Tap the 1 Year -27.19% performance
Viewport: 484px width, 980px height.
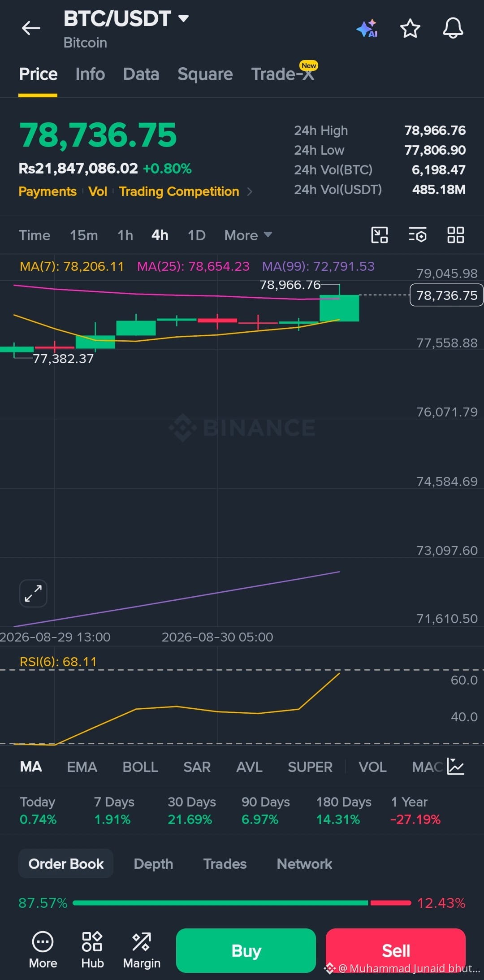tap(415, 811)
